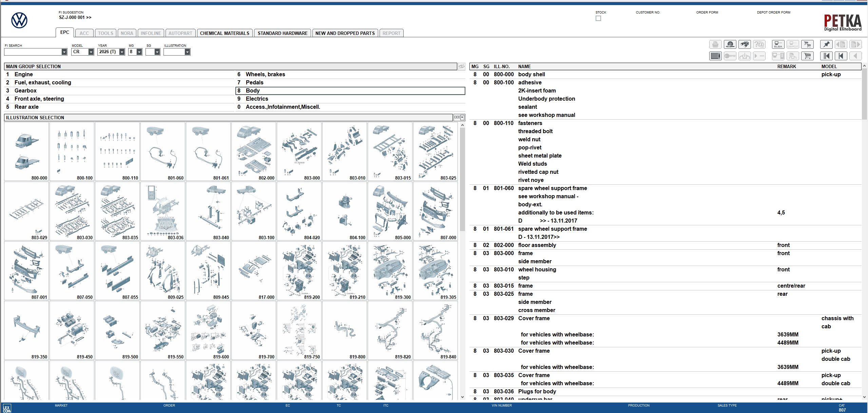
Task: Click the ELSA workshop link icon
Action: 778,44
